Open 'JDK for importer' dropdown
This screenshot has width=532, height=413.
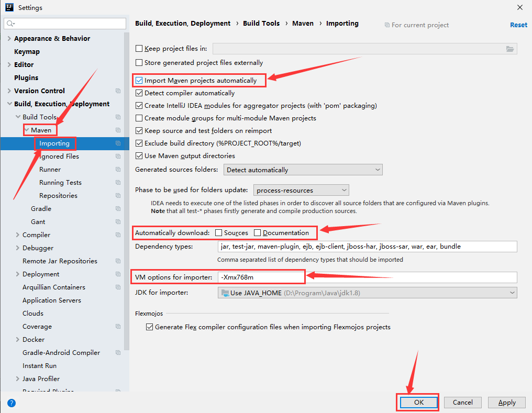[367, 293]
